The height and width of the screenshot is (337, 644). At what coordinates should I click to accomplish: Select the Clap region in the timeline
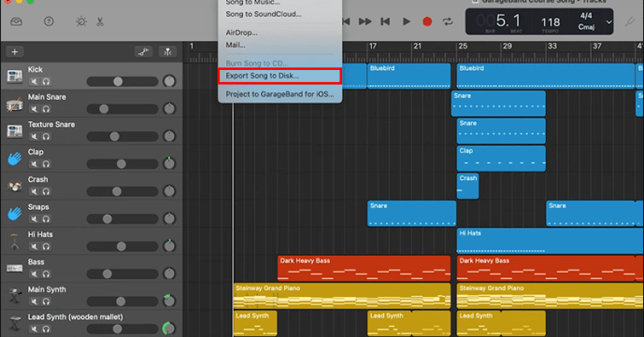tap(501, 159)
